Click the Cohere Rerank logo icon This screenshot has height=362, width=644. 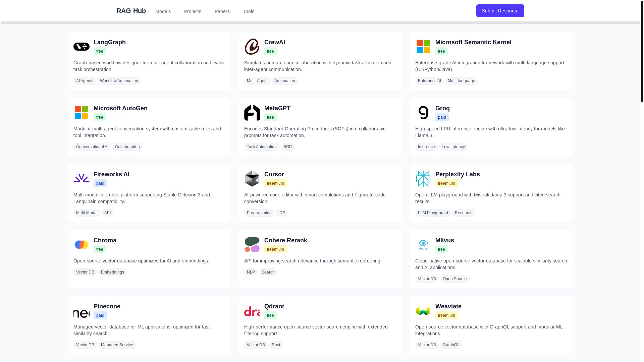(x=252, y=245)
